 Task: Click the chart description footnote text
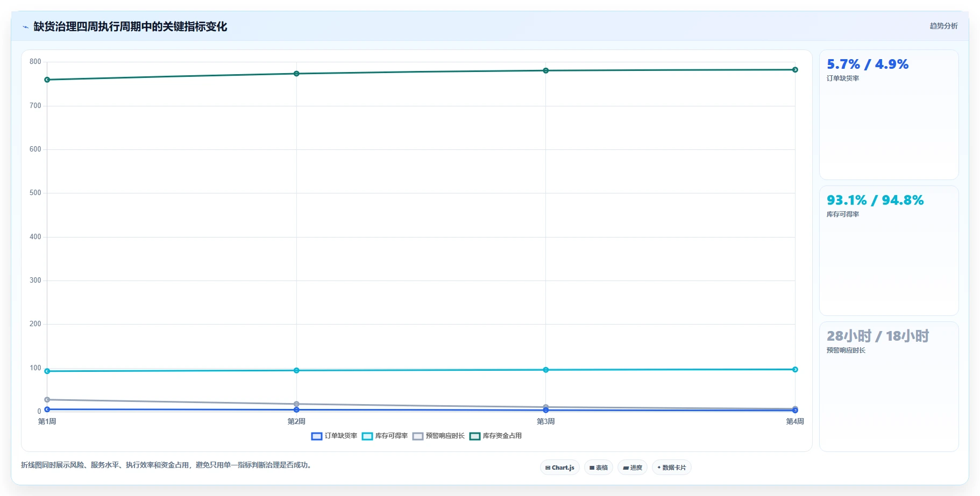[x=166, y=465]
